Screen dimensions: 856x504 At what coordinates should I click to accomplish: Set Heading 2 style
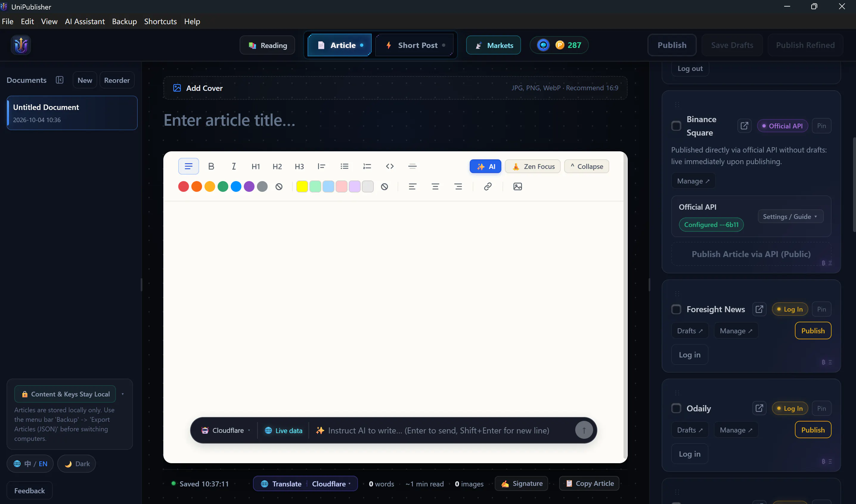click(x=277, y=167)
